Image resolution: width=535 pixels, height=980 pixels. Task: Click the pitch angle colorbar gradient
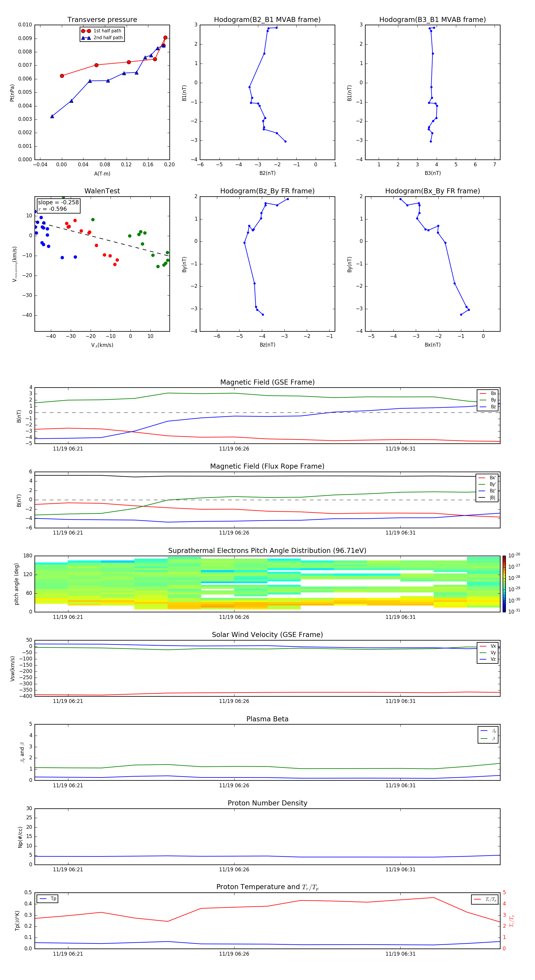coord(504,584)
